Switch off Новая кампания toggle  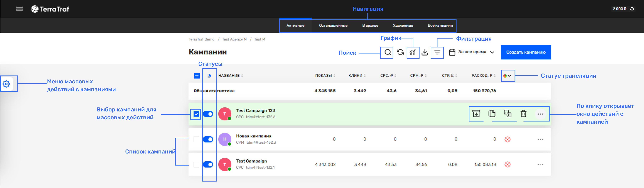click(208, 139)
